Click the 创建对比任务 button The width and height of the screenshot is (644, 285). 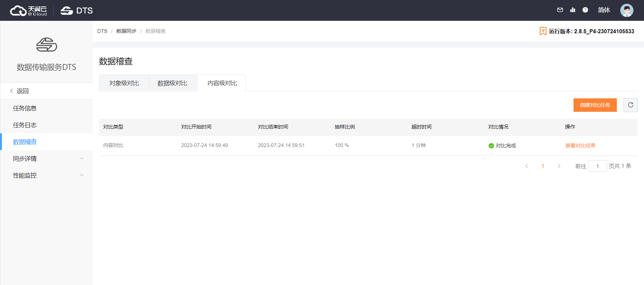tap(595, 105)
